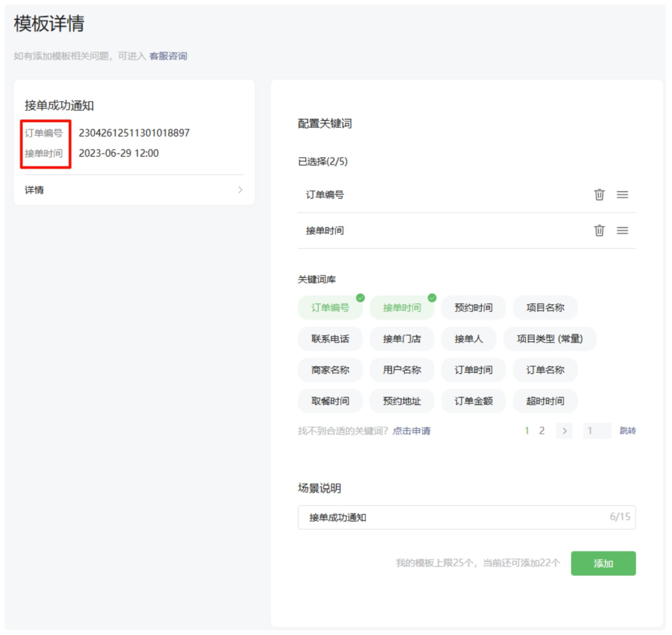672x635 pixels.
Task: Click the drag handle next to 订单编号
Action: 622,194
